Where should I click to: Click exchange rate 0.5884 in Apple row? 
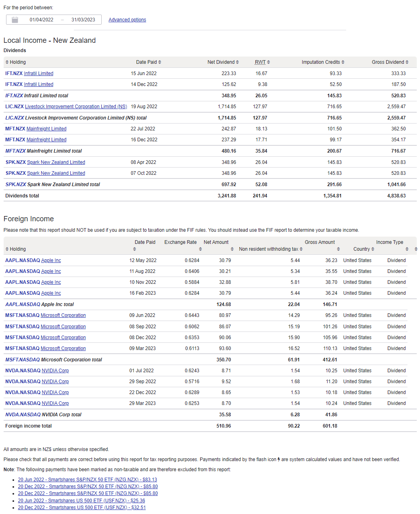coord(192,282)
